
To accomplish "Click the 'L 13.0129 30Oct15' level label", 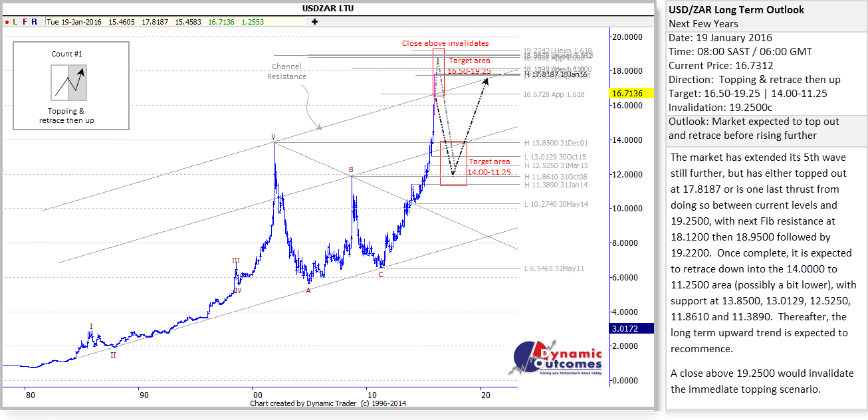I will [x=556, y=156].
